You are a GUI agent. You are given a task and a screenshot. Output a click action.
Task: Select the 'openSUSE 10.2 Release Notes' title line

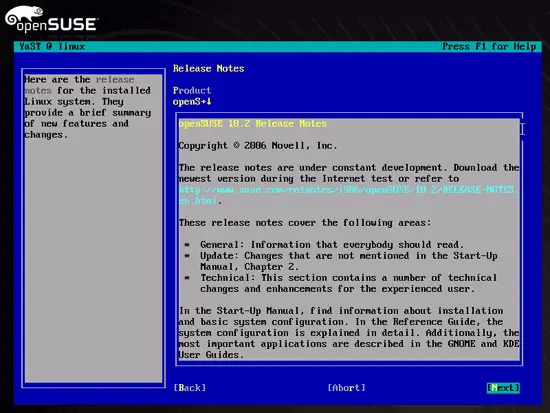(253, 124)
